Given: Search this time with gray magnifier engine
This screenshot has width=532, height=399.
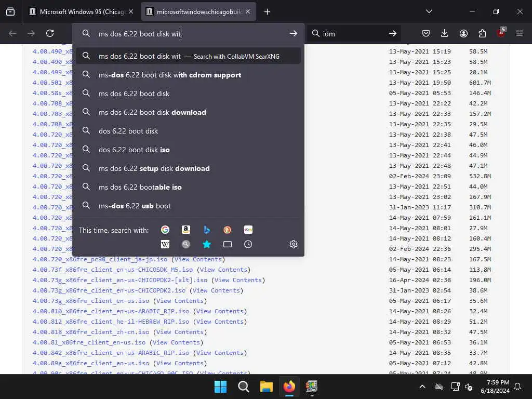Looking at the screenshot, I should (186, 244).
